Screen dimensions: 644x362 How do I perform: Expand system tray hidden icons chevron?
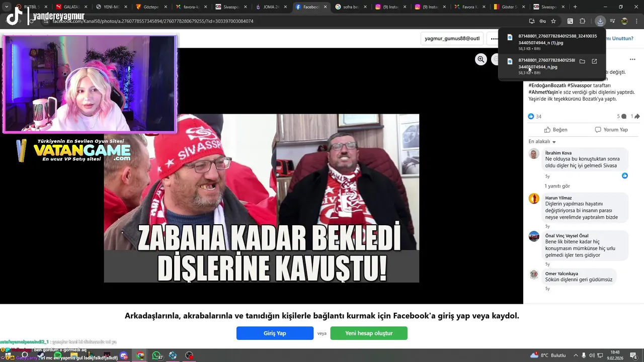click(576, 355)
